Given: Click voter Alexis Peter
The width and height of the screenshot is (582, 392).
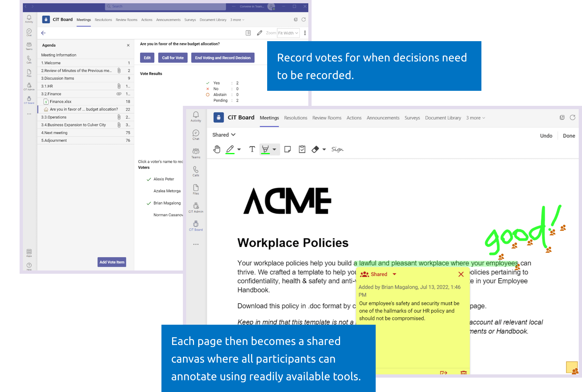Looking at the screenshot, I should tap(164, 179).
